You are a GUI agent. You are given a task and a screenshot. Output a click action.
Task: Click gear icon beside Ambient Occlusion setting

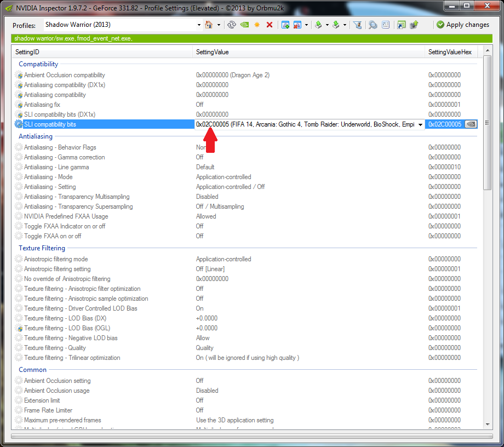19,381
